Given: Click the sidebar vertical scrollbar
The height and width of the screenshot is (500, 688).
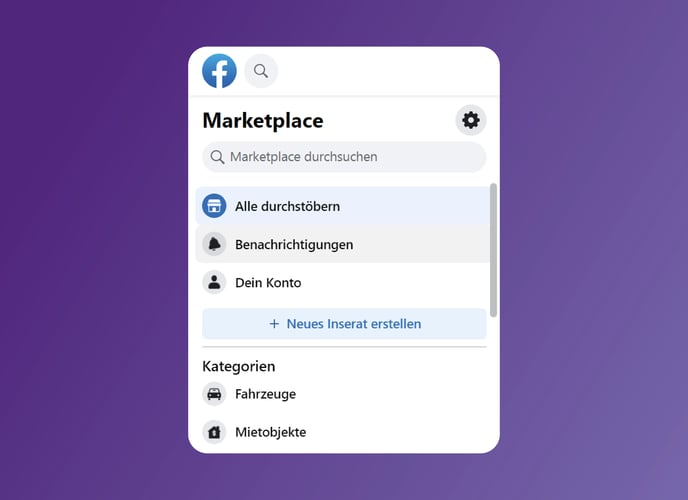Looking at the screenshot, I should click(x=494, y=250).
